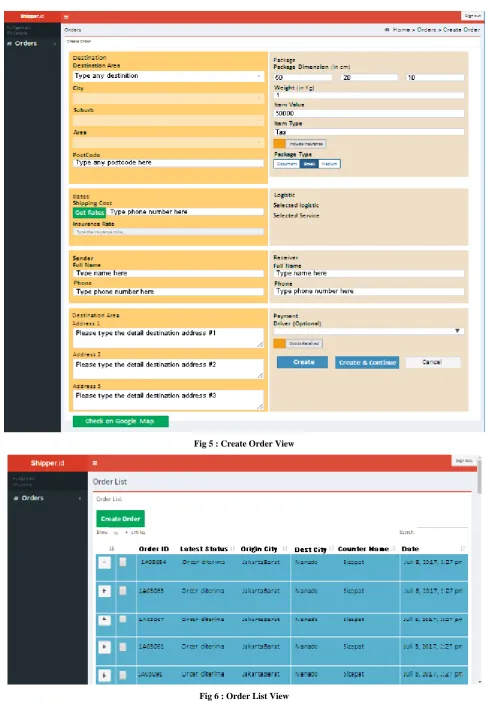Click the Get Rates button
487x727 pixels.
point(90,212)
